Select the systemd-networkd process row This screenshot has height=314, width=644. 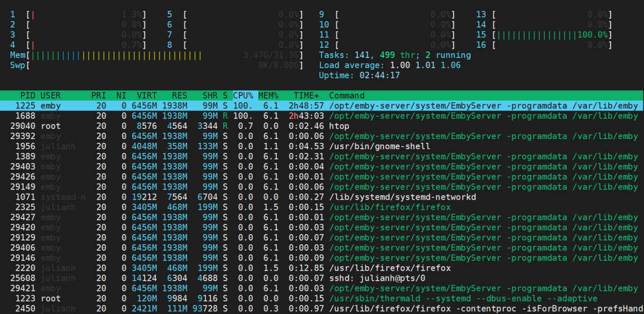tap(322, 197)
